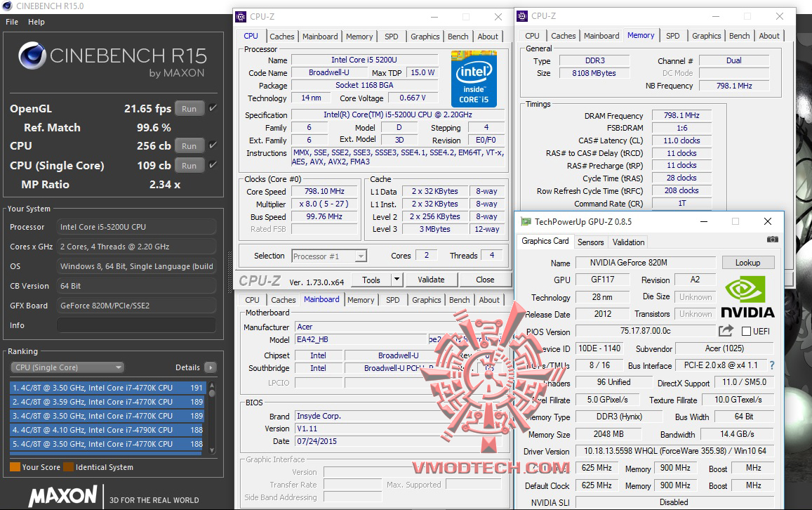
Task: Click the Cinebench R15 sphere logo
Action: pyautogui.click(x=32, y=56)
